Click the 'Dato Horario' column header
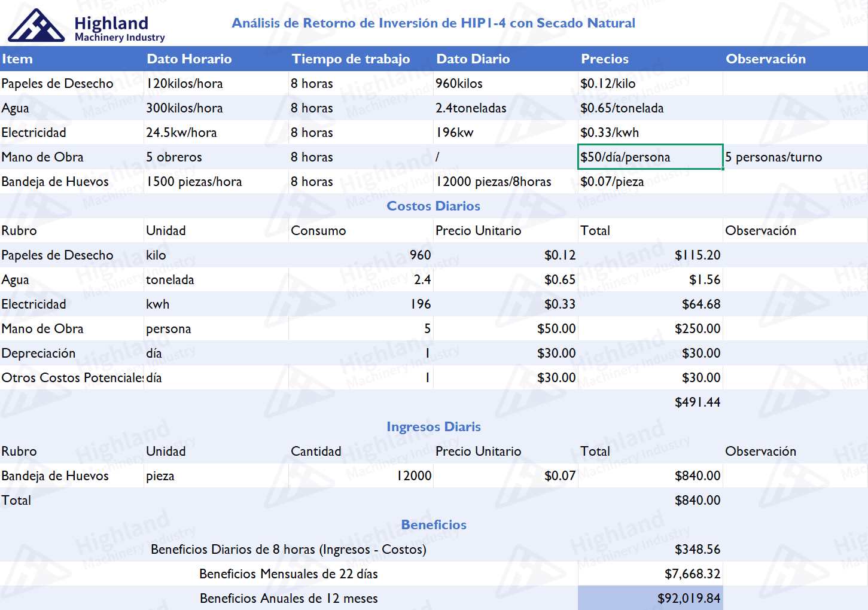This screenshot has width=868, height=610. pos(189,59)
